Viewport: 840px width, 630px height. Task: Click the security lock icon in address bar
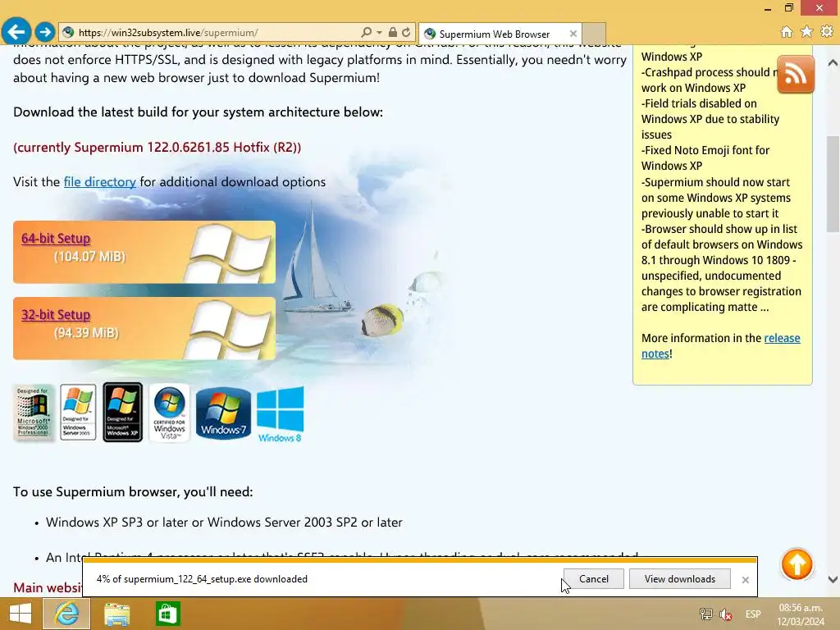pos(393,32)
